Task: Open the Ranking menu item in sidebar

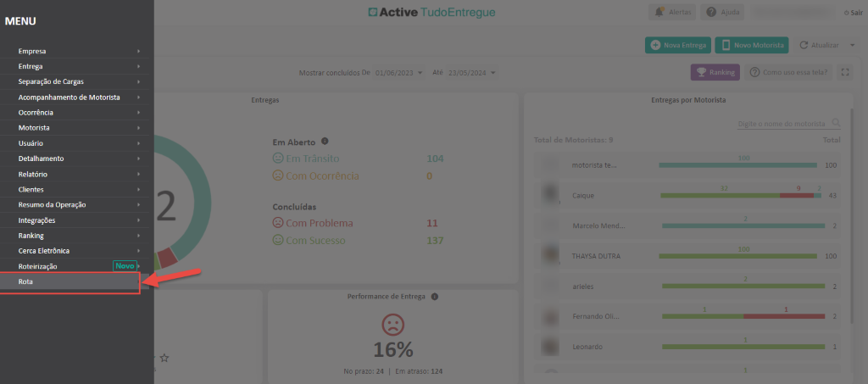Action: click(x=75, y=236)
